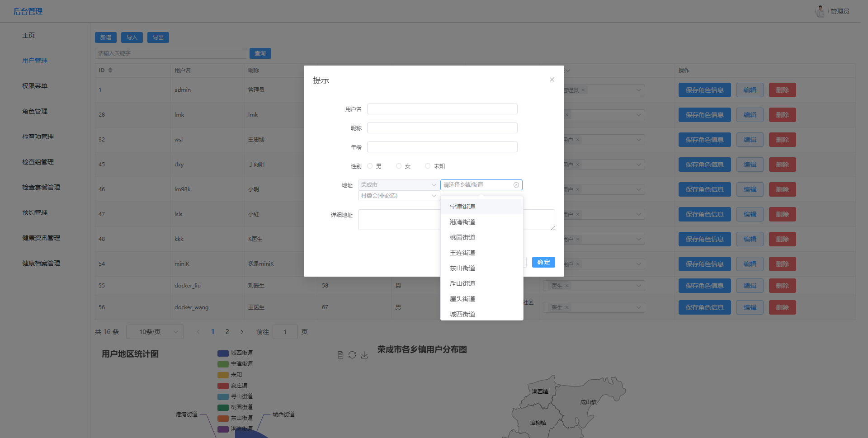The width and height of the screenshot is (868, 438).
Task: Click the data view icon above chart
Action: tap(340, 355)
